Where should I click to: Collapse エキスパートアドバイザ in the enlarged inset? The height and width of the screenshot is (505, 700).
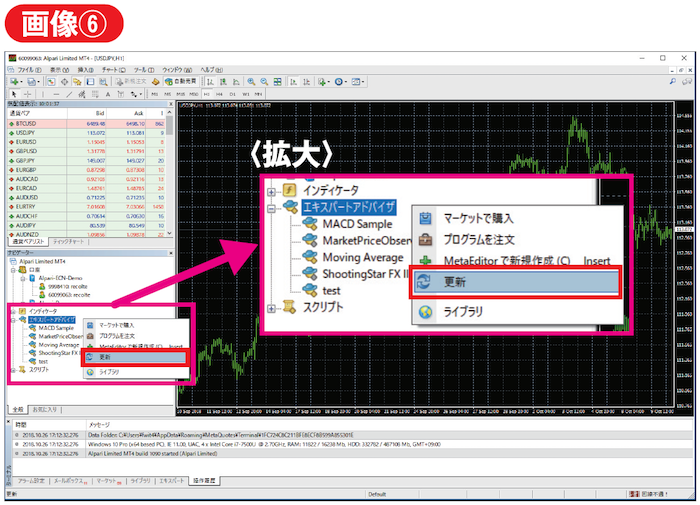click(x=271, y=209)
